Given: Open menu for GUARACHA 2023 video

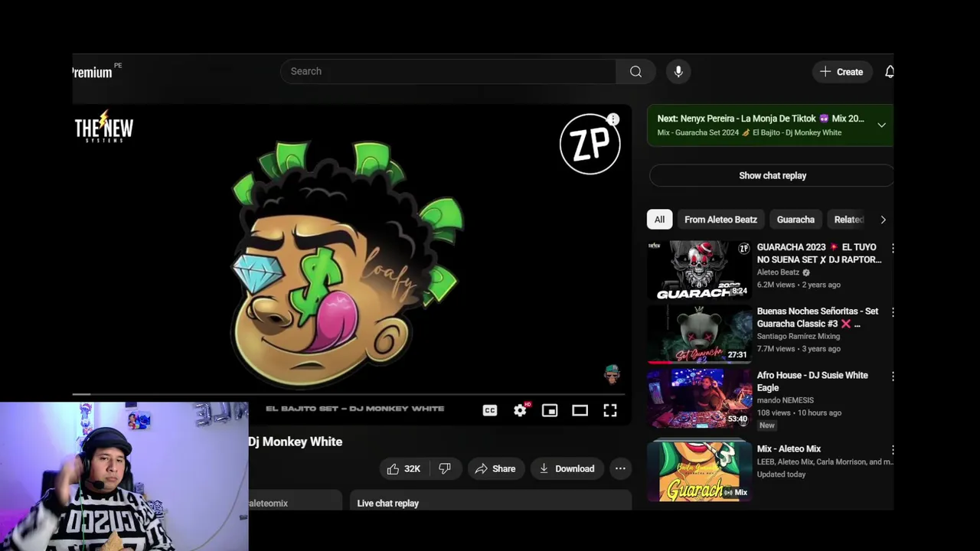Looking at the screenshot, I should tap(891, 248).
